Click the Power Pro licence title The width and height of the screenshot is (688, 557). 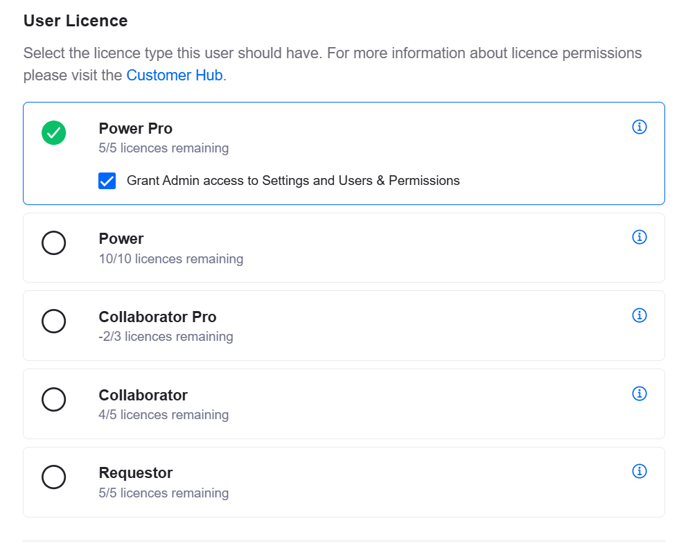point(135,128)
